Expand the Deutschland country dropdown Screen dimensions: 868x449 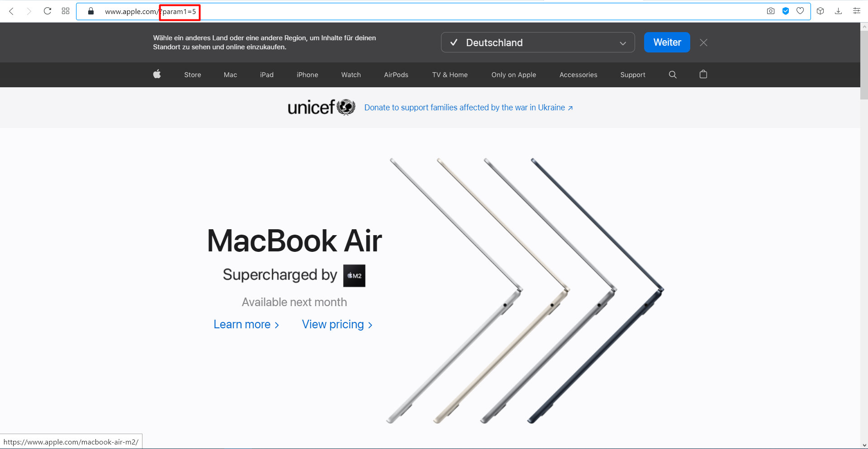(538, 43)
